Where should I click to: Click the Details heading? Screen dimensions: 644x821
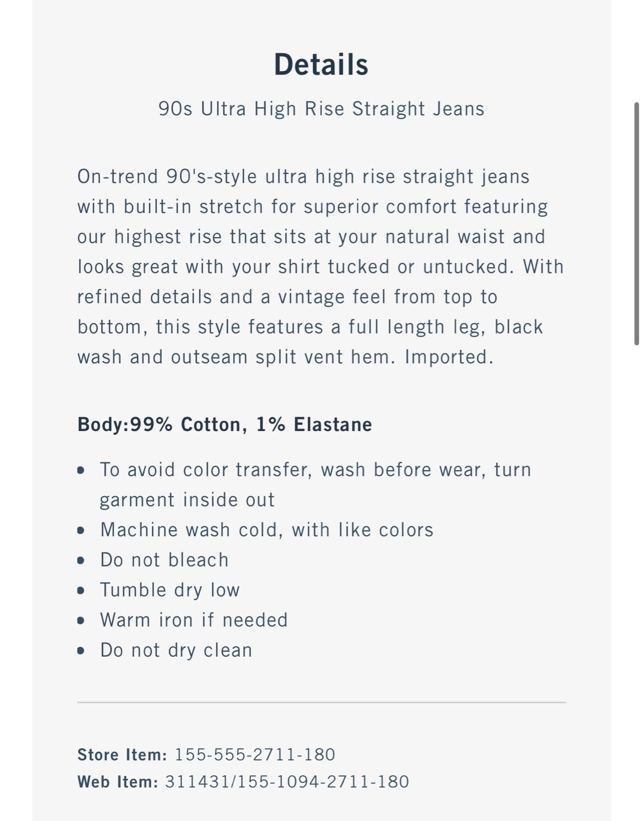pyautogui.click(x=321, y=65)
